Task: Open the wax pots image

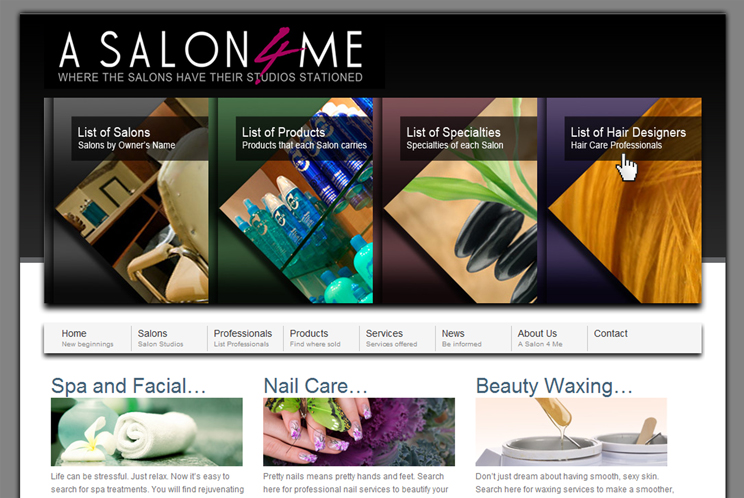Action: click(x=571, y=432)
